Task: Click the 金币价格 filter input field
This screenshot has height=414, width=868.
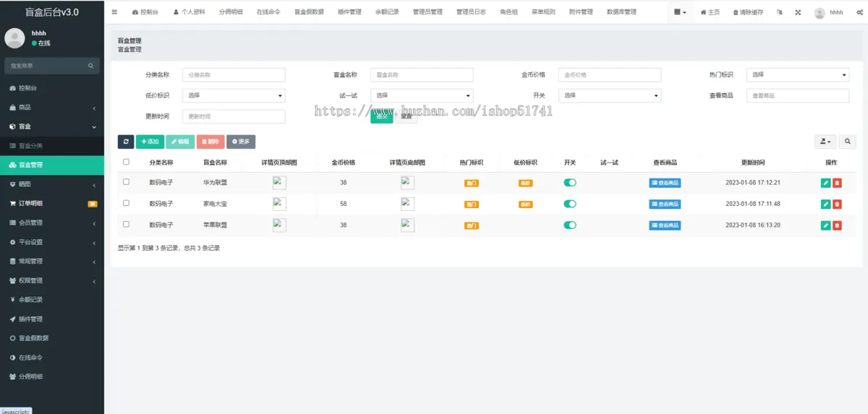Action: click(610, 74)
